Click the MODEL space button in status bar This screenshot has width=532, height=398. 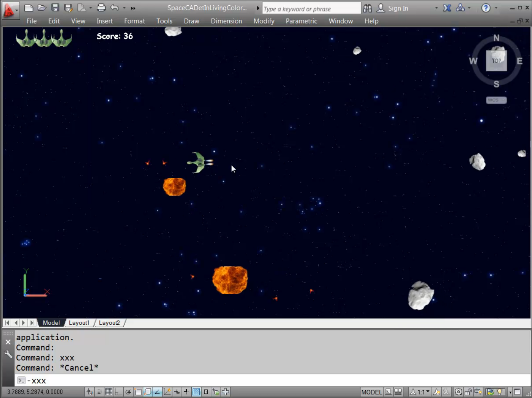(x=371, y=392)
